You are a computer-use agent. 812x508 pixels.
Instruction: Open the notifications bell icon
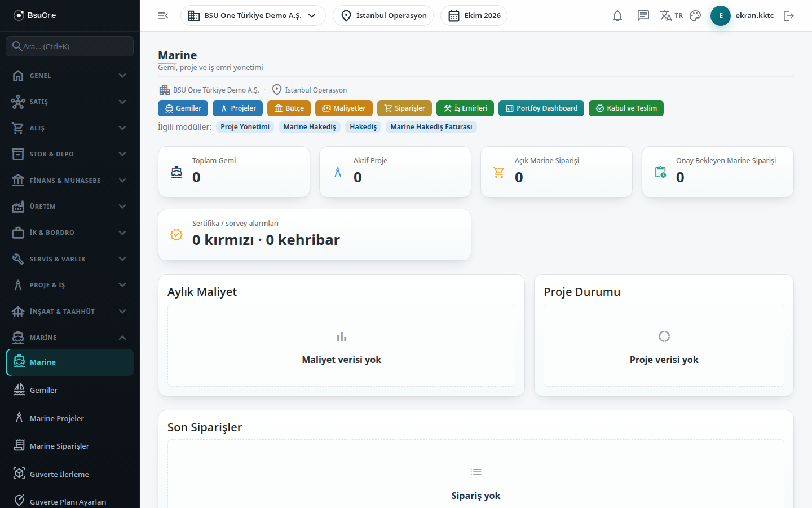coord(617,16)
